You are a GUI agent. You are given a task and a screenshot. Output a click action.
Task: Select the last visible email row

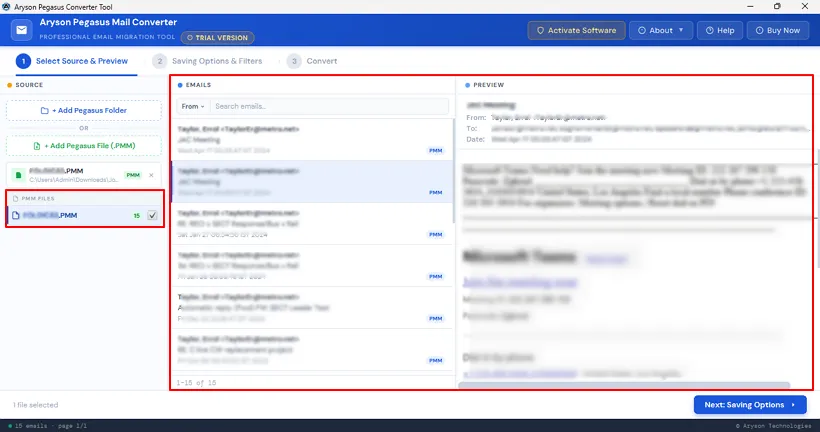[x=312, y=349]
